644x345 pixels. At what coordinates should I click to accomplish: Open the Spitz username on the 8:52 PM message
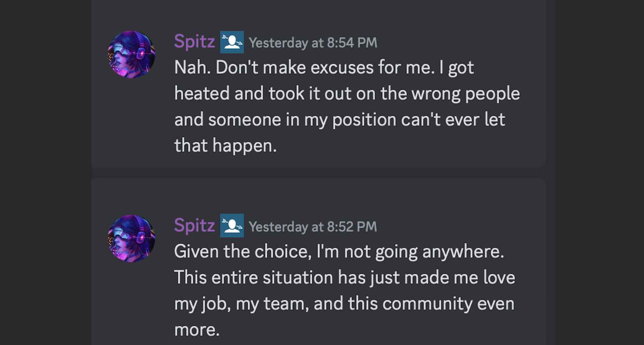point(194,225)
